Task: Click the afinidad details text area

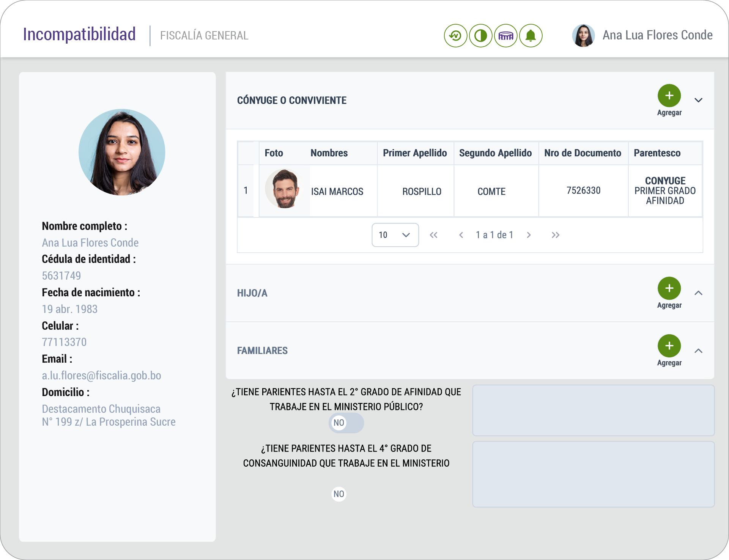Action: click(x=593, y=411)
